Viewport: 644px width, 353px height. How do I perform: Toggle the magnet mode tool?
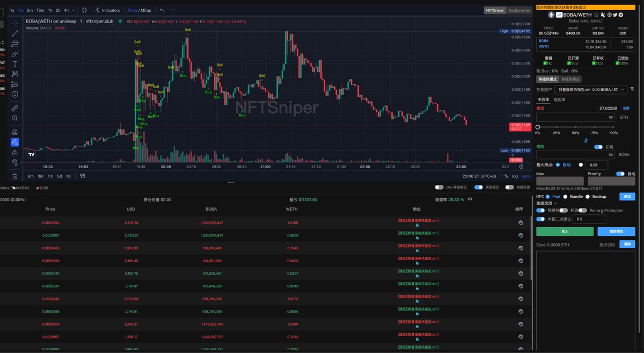tap(15, 132)
